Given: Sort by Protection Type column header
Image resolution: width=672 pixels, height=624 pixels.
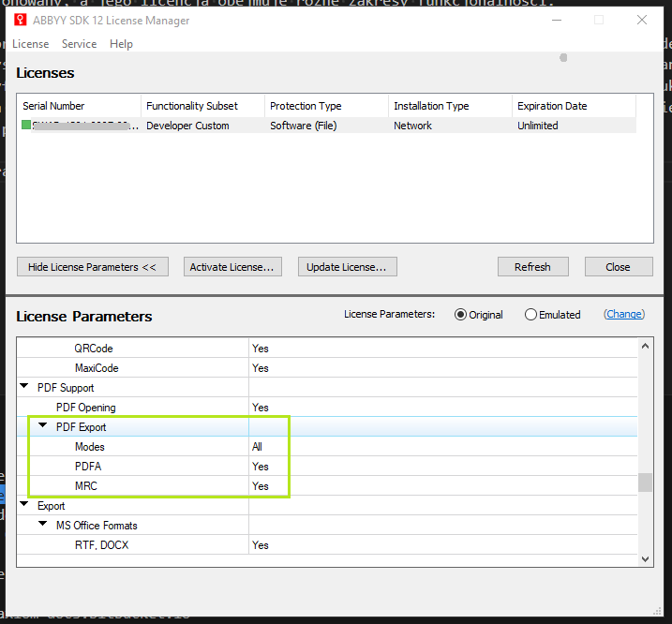Looking at the screenshot, I should pos(326,106).
